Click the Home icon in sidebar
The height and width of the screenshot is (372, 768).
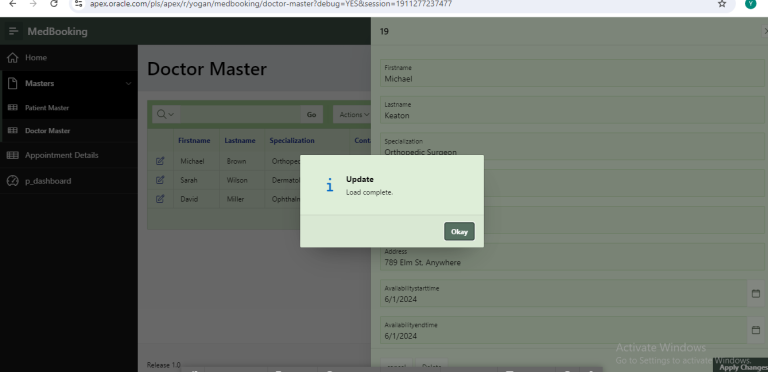click(x=13, y=58)
